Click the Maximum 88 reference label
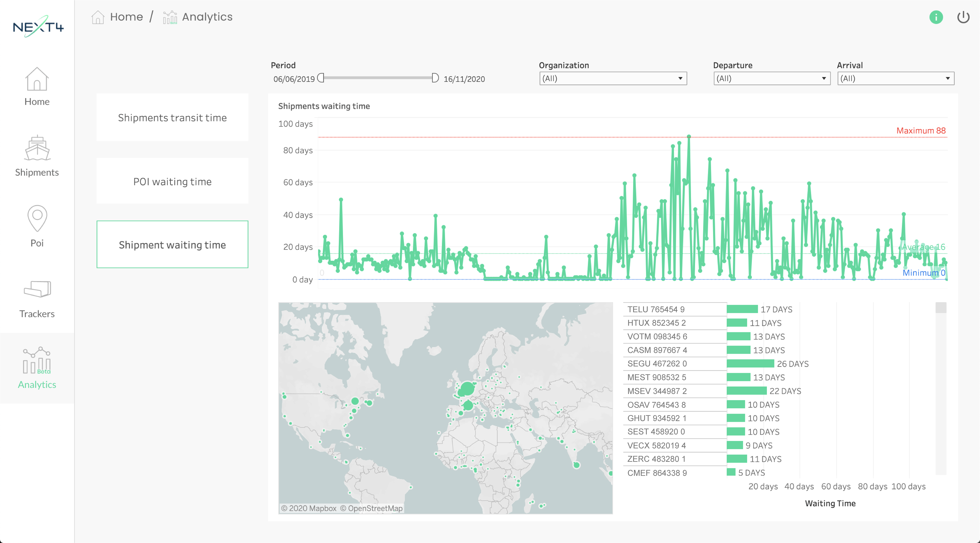Image resolution: width=980 pixels, height=543 pixels. pos(921,130)
